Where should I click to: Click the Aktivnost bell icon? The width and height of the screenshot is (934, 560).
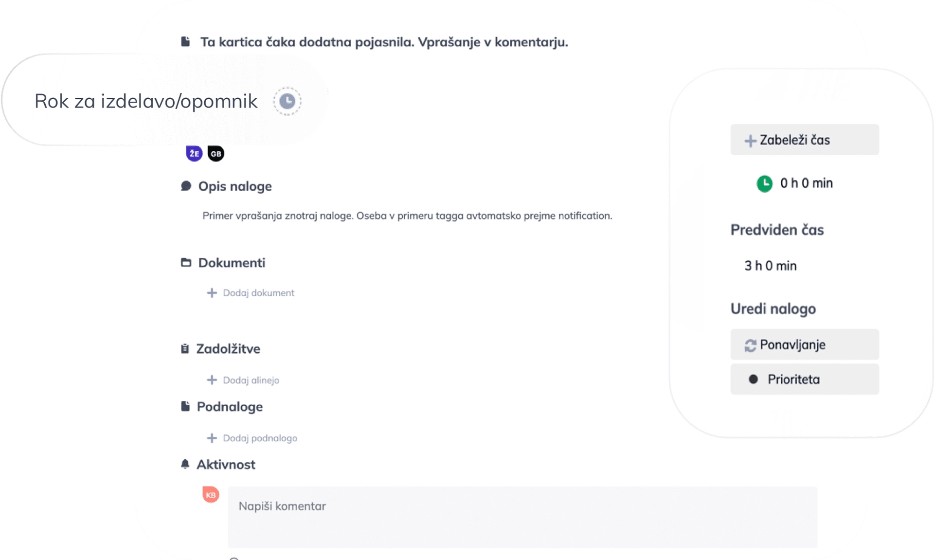(185, 464)
